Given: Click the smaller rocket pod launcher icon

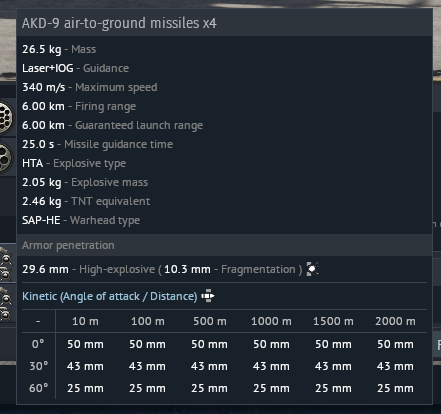Looking at the screenshot, I should (5, 157).
